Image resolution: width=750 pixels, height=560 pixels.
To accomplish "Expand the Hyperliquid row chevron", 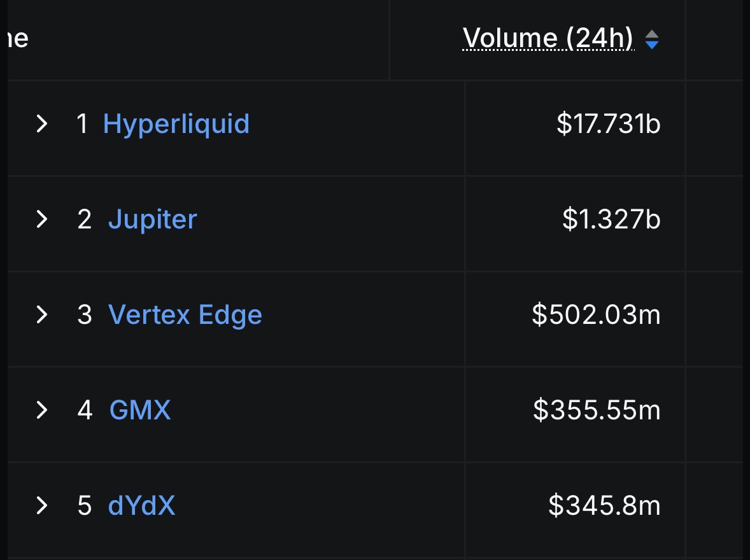I will click(x=42, y=124).
